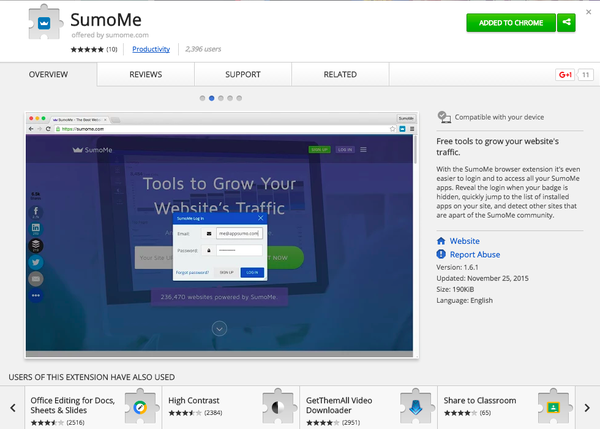Screen dimensions: 600x429
Task: Click the offered by sumome.com text
Action: (x=110, y=35)
